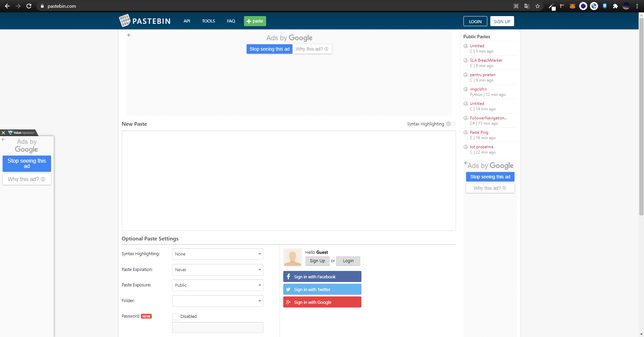
Task: Click LOGIN in the header
Action: tap(475, 21)
